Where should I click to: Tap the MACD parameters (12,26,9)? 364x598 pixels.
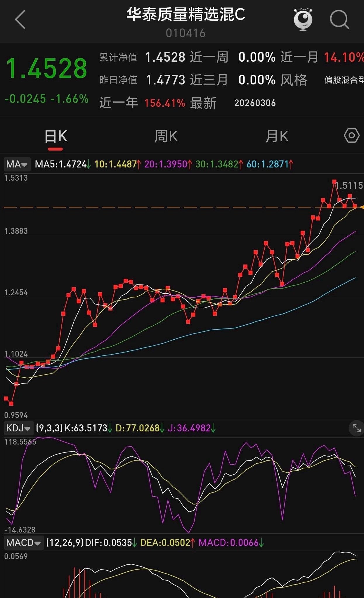pos(65,543)
